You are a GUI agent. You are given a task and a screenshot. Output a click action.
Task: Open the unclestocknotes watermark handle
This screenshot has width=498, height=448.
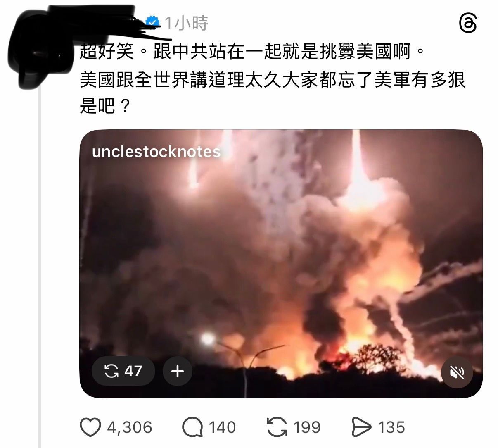pos(157,152)
